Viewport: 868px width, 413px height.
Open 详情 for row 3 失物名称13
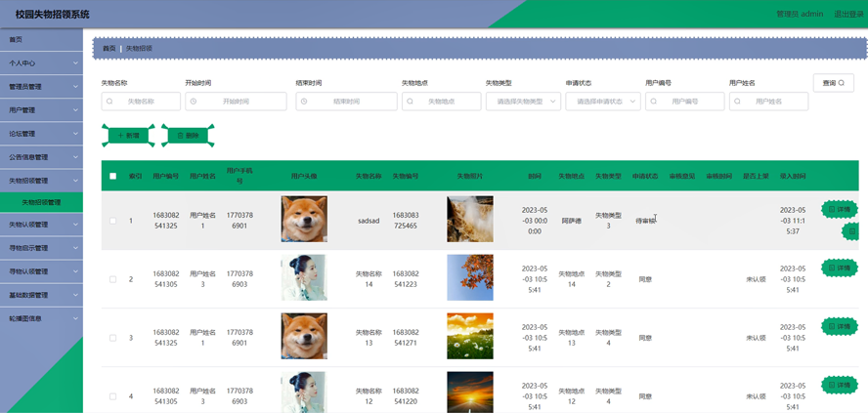pos(840,327)
